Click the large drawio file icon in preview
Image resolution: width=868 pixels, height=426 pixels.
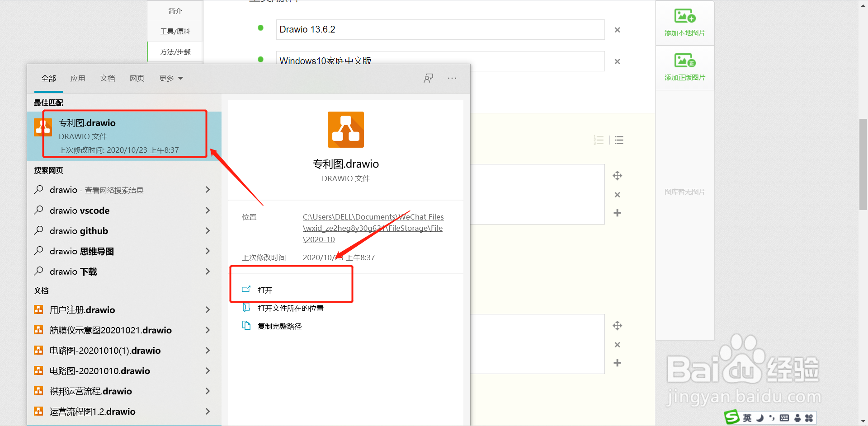tap(346, 130)
